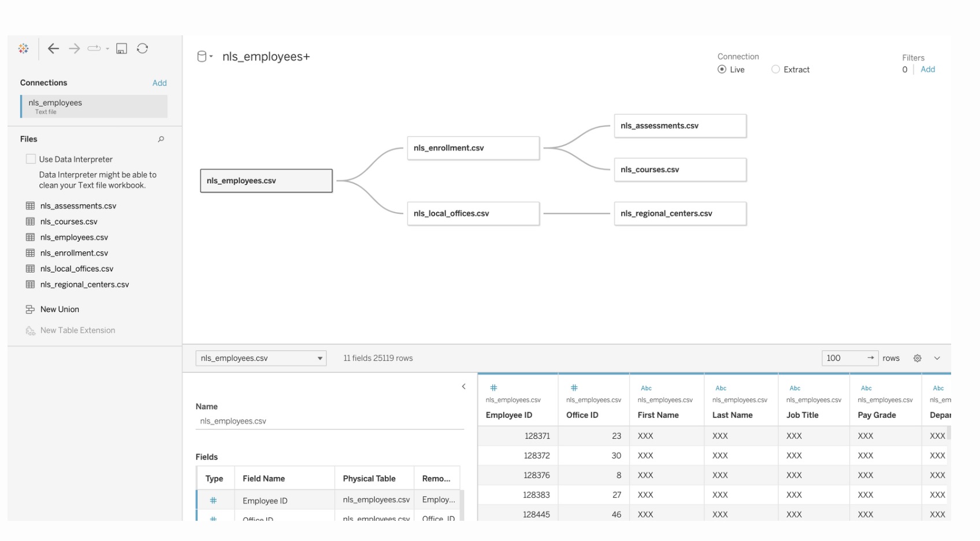The image size is (980, 541).
Task: Click the First Name column header
Action: 658,415
